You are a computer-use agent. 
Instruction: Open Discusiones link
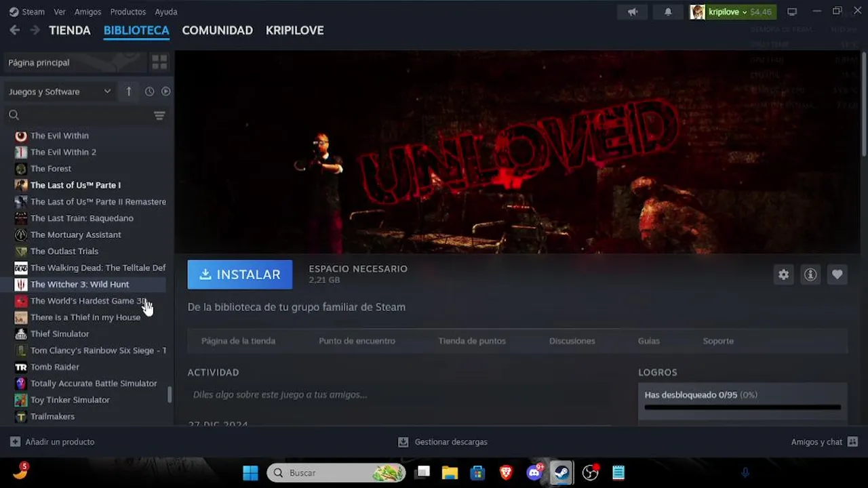(x=572, y=341)
